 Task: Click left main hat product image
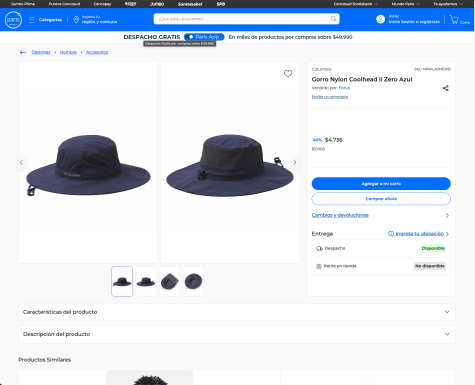click(88, 163)
